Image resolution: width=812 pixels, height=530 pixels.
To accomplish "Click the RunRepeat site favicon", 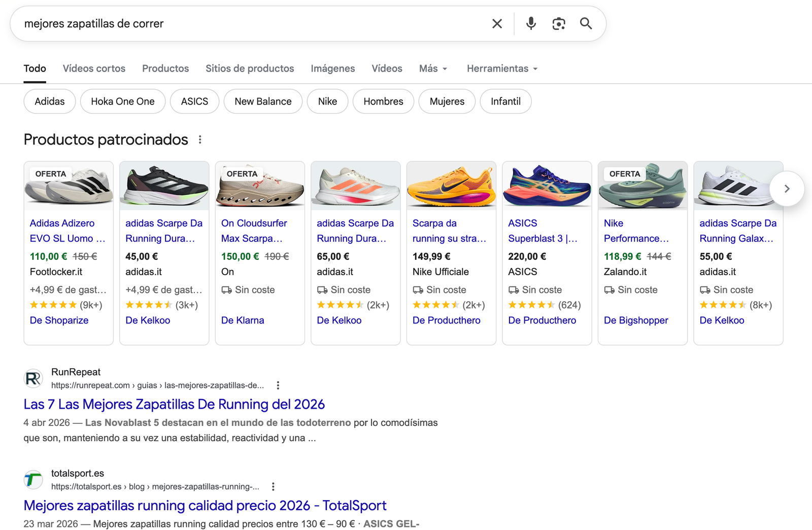I will coord(33,379).
